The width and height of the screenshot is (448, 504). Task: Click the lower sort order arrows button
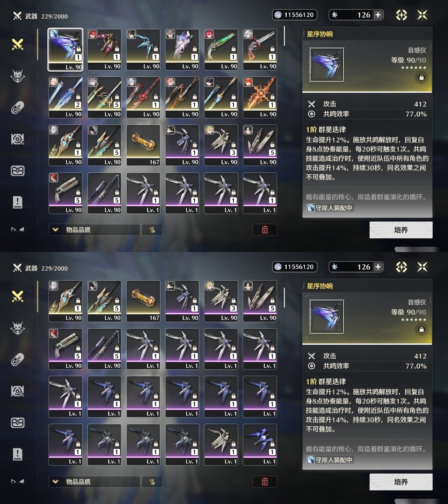[x=152, y=482]
